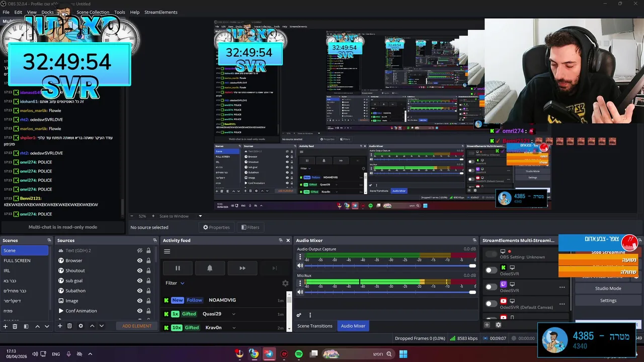The height and width of the screenshot is (362, 644).
Task: Open YouTube OdedSVR Default Canvas three-dot options
Action: tap(562, 304)
